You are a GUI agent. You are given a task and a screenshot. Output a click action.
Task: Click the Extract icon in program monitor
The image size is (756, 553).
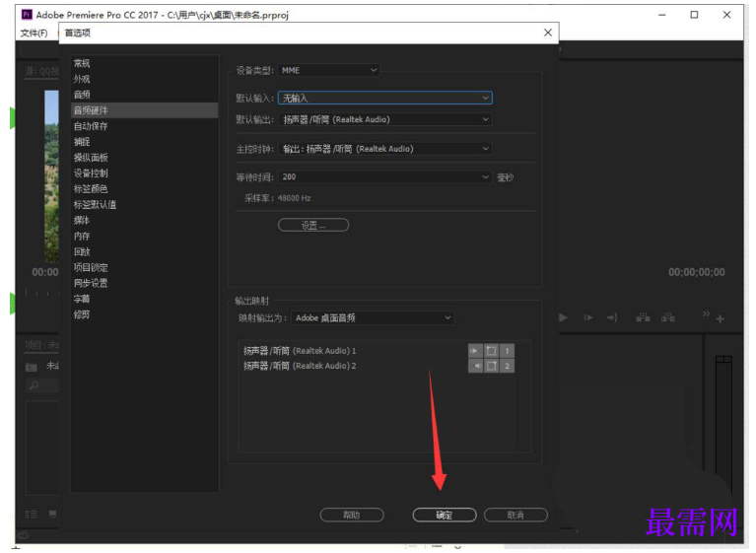[668, 317]
